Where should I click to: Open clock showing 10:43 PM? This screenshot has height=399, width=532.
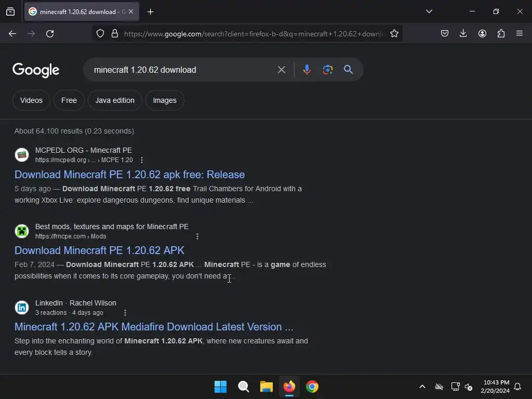tap(495, 387)
